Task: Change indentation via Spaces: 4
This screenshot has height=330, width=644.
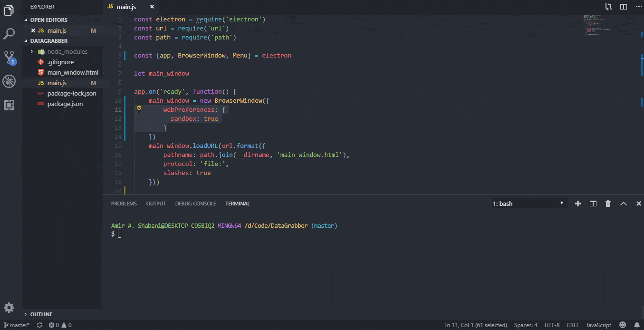Action: click(x=526, y=325)
